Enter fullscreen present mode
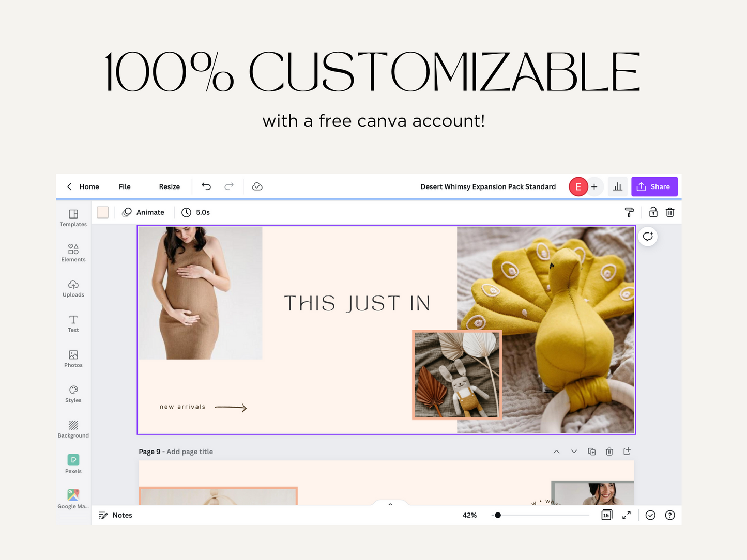This screenshot has height=560, width=747. (627, 515)
